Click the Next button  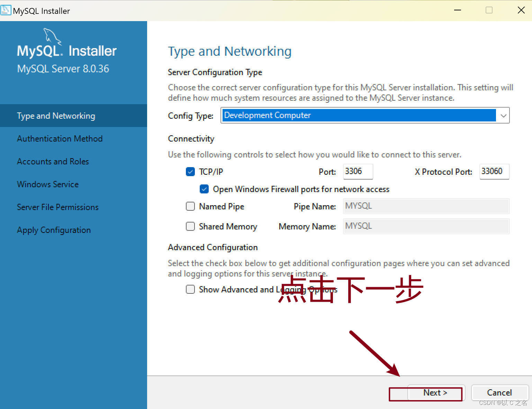[436, 393]
